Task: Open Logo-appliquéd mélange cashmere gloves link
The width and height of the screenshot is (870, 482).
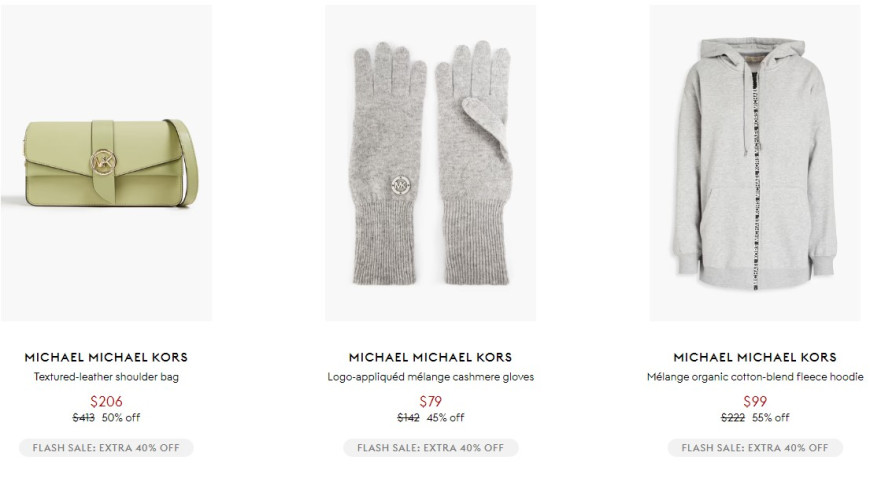Action: tap(431, 377)
